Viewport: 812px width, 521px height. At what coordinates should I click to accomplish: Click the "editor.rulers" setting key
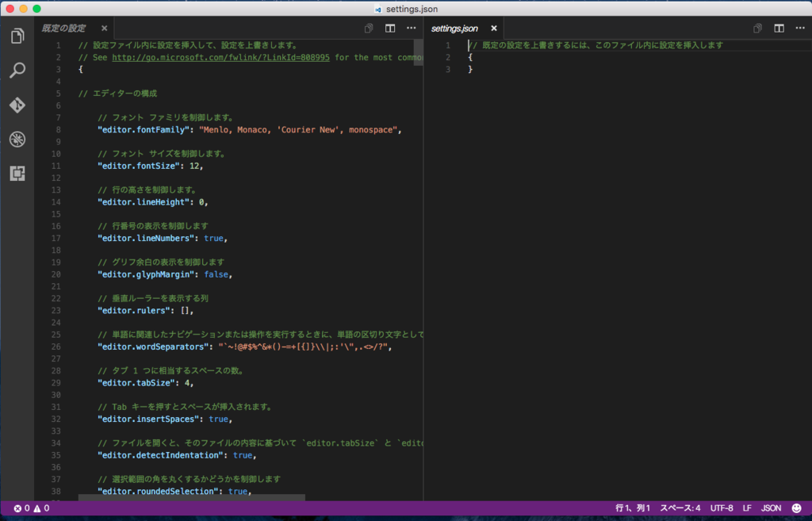pos(133,311)
